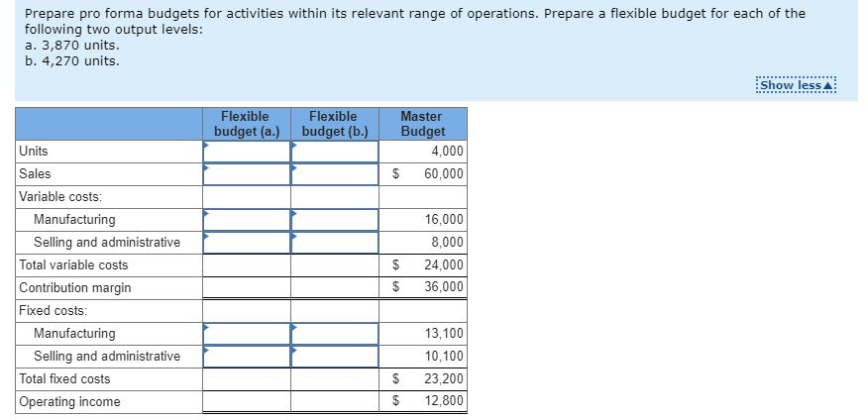This screenshot has height=420, width=868.
Task: Select Units field for Flexible budget (a.)
Action: tap(247, 152)
